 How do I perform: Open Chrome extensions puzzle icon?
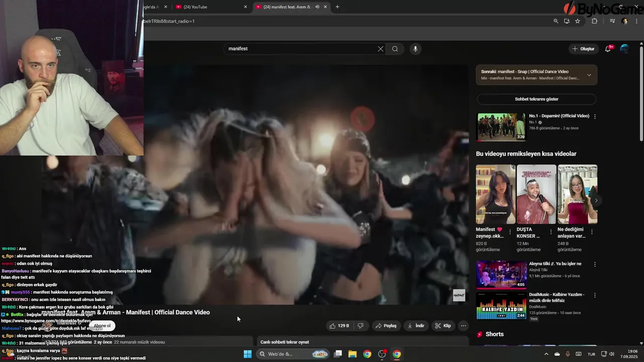[x=594, y=21]
